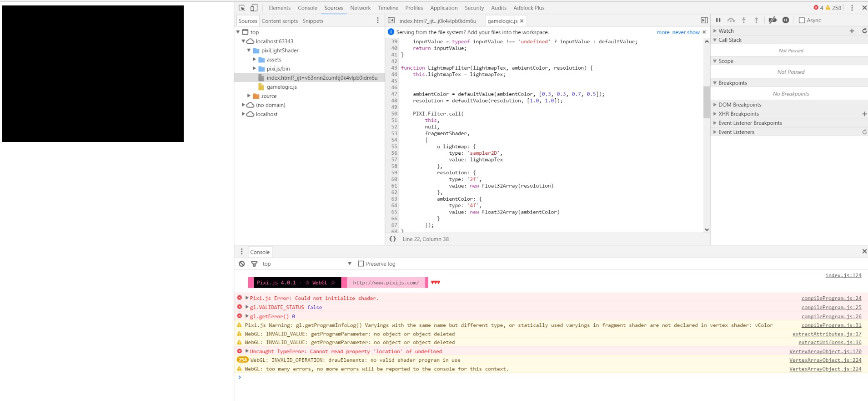Clear the console log icon

click(x=242, y=264)
